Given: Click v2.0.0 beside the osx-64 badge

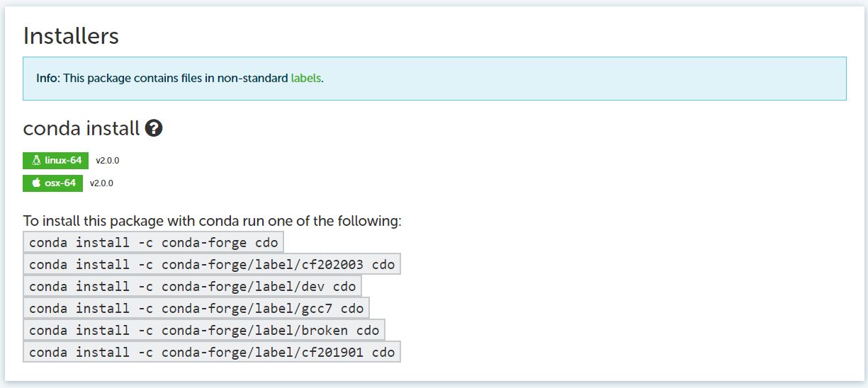Looking at the screenshot, I should click(101, 183).
